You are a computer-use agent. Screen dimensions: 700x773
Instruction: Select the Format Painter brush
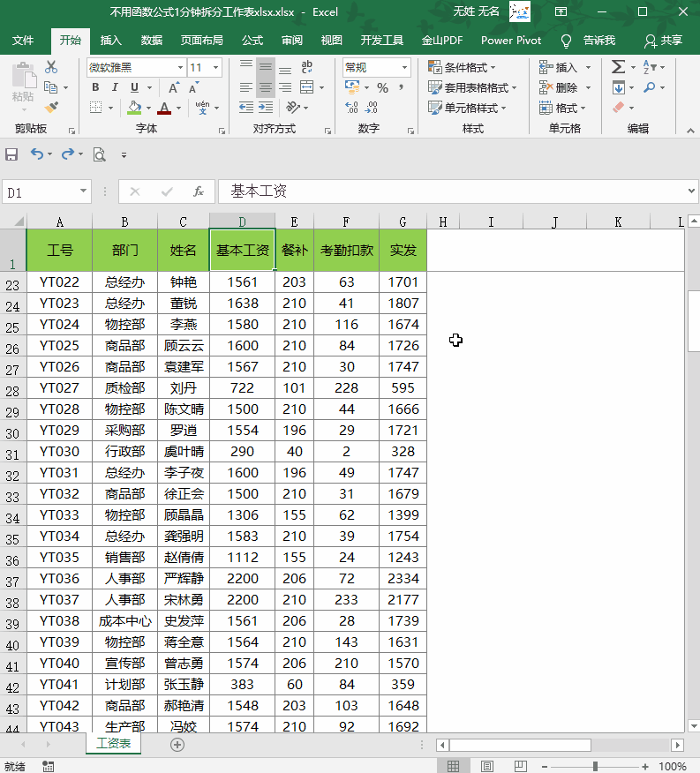(51, 107)
